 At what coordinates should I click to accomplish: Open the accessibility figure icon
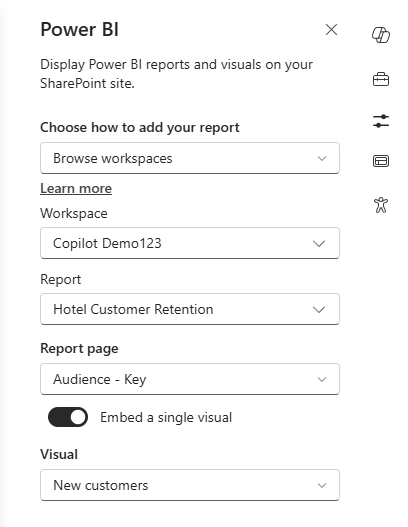pos(381,205)
